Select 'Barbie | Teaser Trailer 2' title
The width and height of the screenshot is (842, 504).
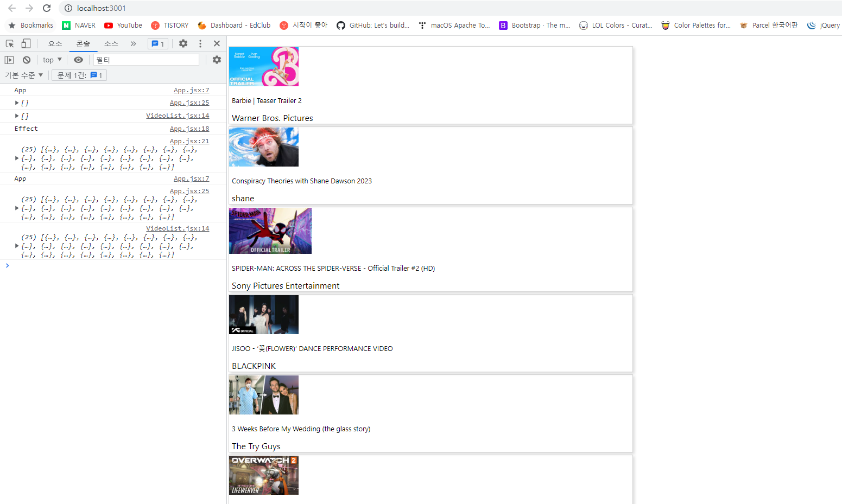click(x=267, y=101)
